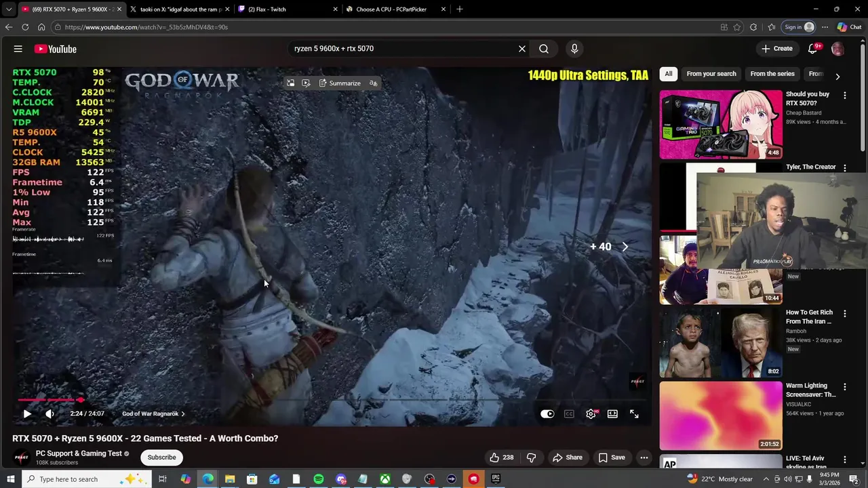The height and width of the screenshot is (488, 868).
Task: Add this page to favorites star
Action: [737, 27]
